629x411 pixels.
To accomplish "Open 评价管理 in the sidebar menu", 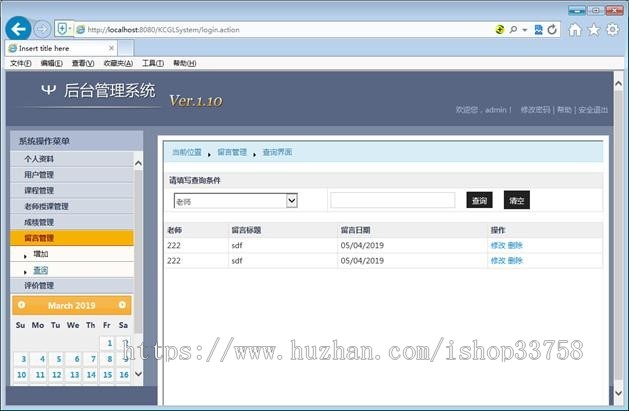I will click(x=72, y=285).
